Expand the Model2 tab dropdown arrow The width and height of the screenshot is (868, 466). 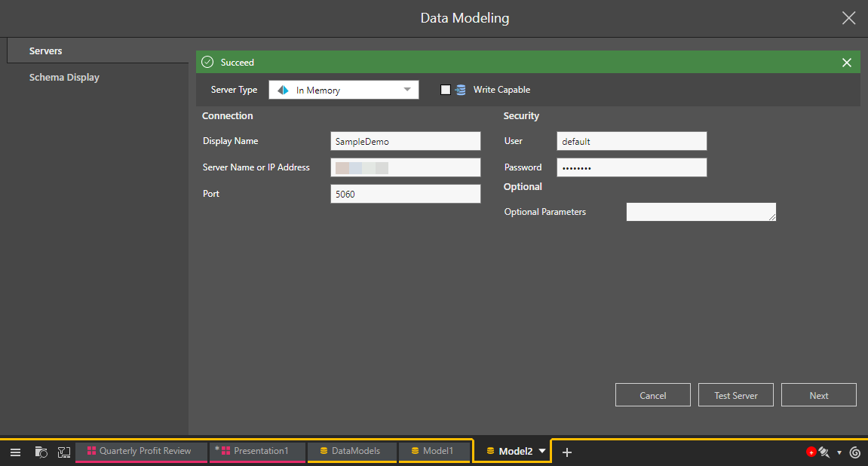click(x=542, y=451)
